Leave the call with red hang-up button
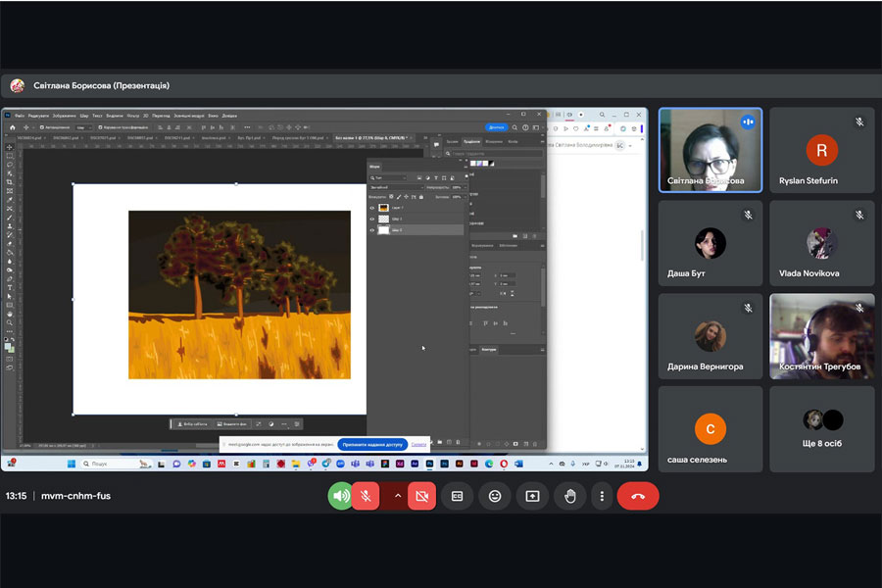Viewport: 882px width, 588px height. 638,496
